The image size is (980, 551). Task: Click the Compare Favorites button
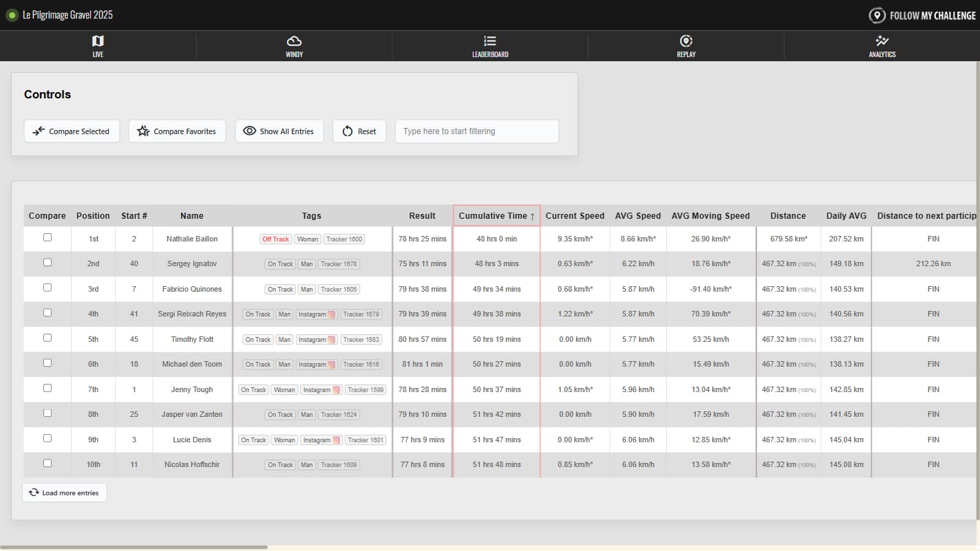pyautogui.click(x=177, y=131)
